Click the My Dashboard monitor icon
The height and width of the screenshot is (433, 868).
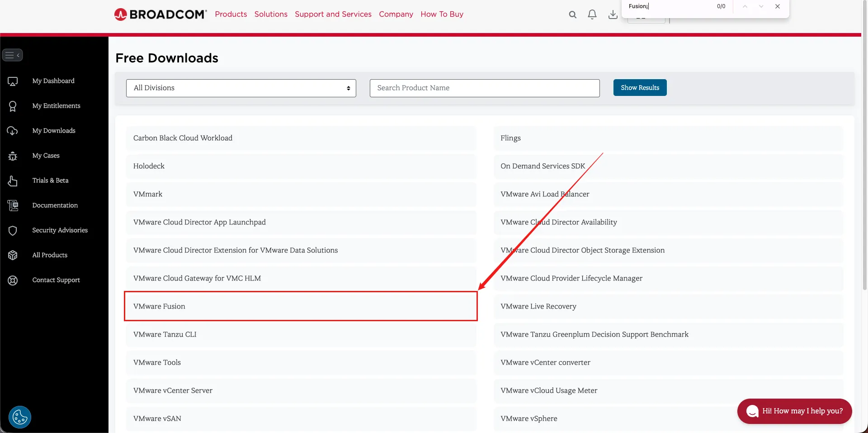(x=13, y=81)
